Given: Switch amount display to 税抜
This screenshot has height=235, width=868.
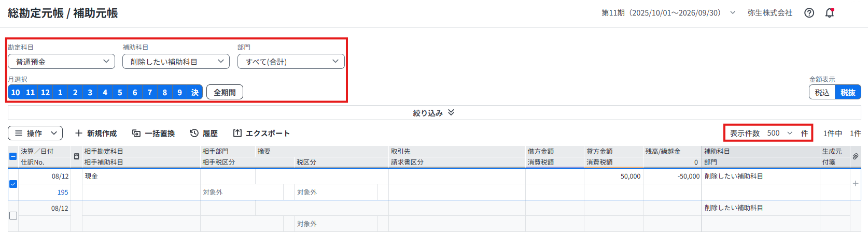Looking at the screenshot, I should 848,92.
